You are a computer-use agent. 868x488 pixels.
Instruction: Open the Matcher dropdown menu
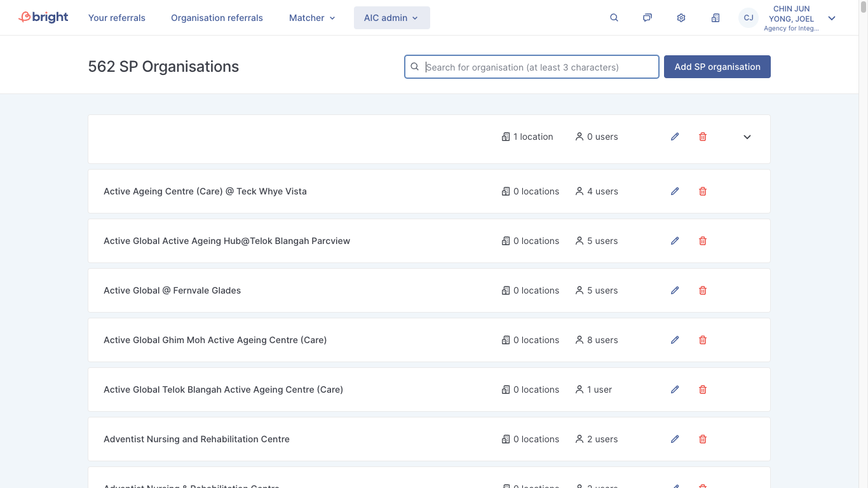click(312, 18)
